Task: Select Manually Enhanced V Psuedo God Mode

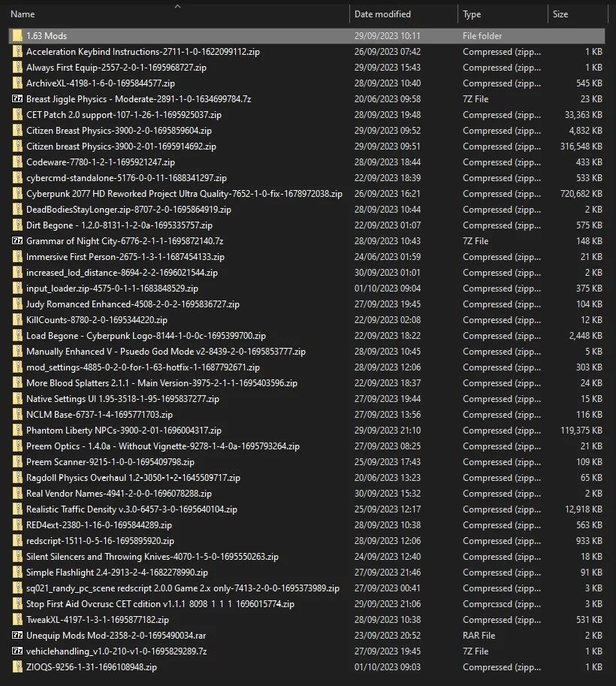Action: pos(166,352)
